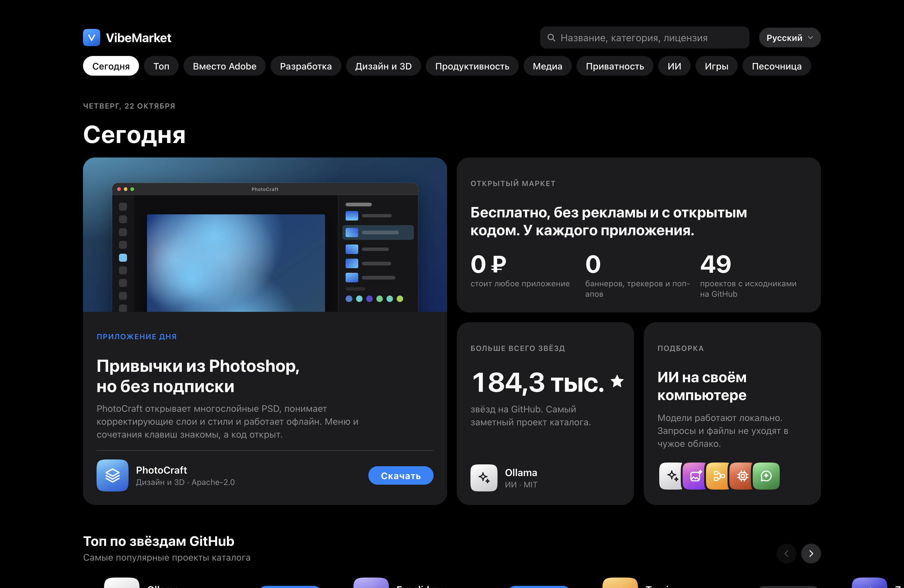904x588 pixels.
Task: Switch to the Топ tab
Action: pyautogui.click(x=161, y=66)
